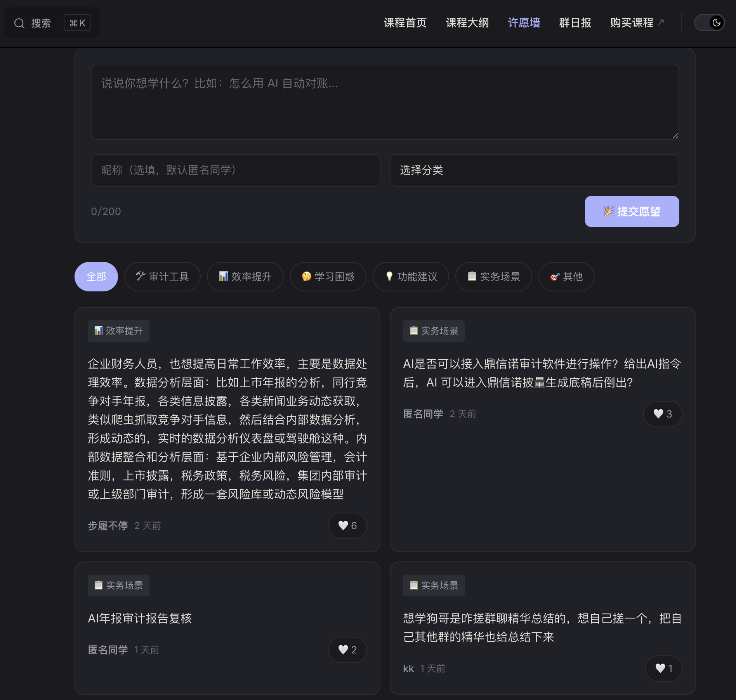Click the 效率提升 tag on 步履不停's card
This screenshot has width=736, height=700.
pos(118,331)
